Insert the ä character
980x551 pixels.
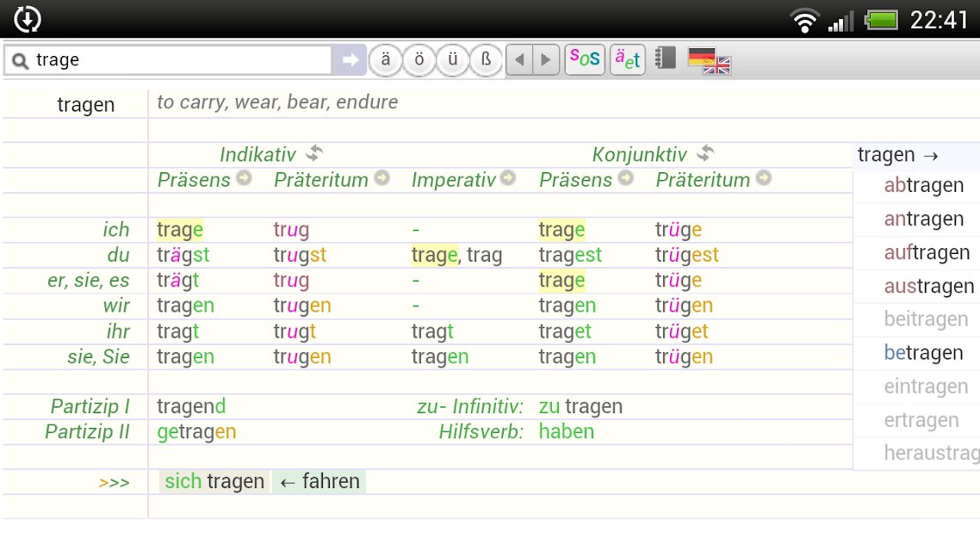(x=386, y=60)
